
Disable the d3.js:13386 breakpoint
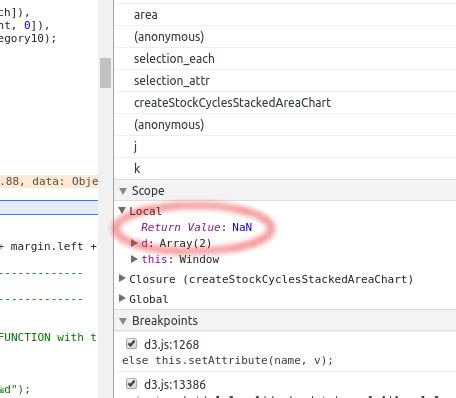pos(132,384)
